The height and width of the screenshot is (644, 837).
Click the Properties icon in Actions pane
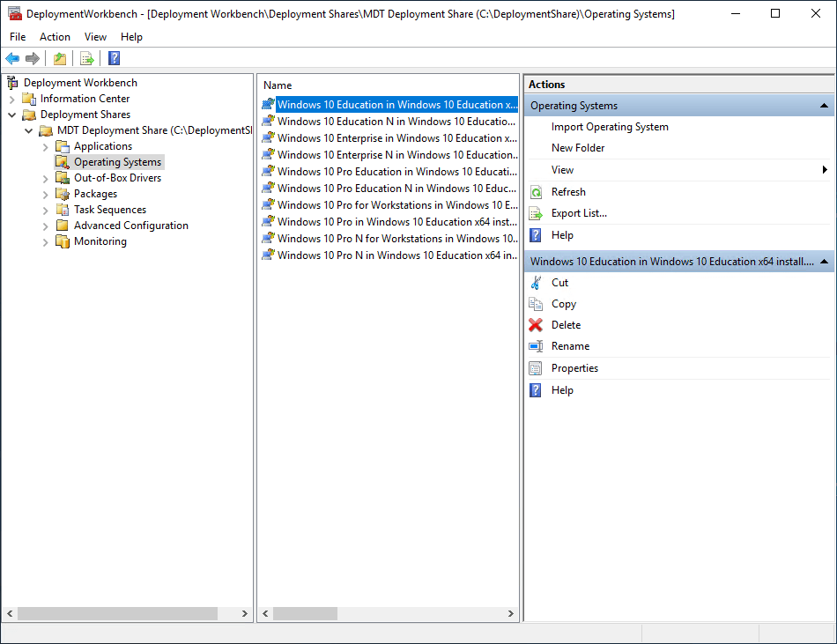tap(536, 368)
